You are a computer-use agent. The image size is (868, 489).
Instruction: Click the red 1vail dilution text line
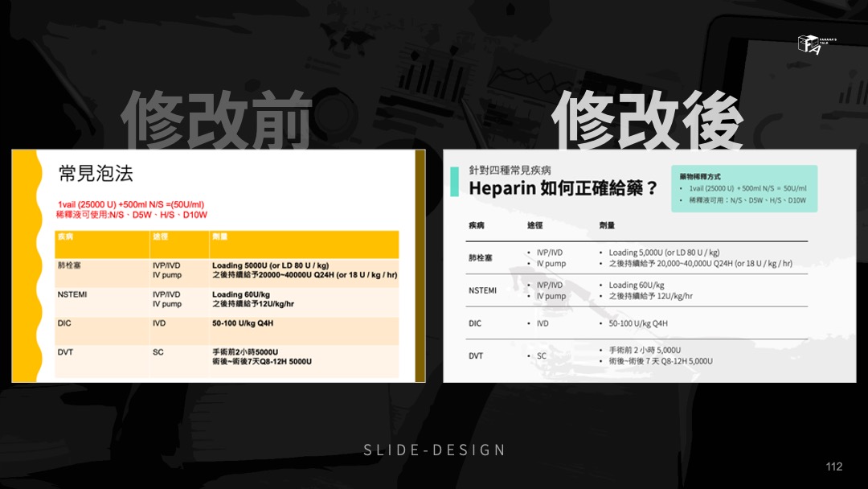(x=131, y=204)
